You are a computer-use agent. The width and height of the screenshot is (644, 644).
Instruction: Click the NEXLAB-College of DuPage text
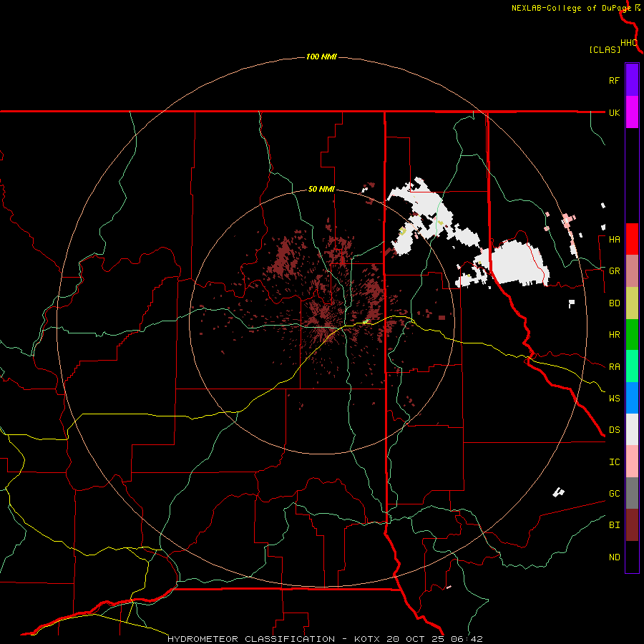pos(571,8)
